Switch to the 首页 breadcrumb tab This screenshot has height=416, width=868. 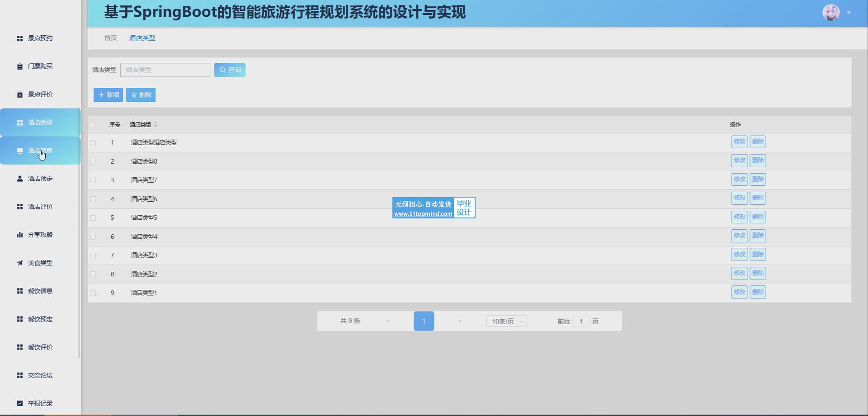(110, 38)
